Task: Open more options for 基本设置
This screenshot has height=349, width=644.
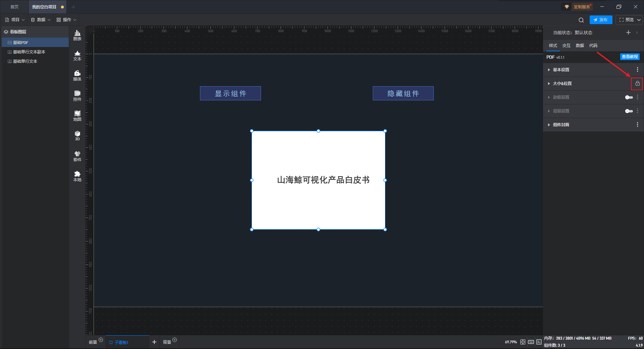Action: [637, 69]
